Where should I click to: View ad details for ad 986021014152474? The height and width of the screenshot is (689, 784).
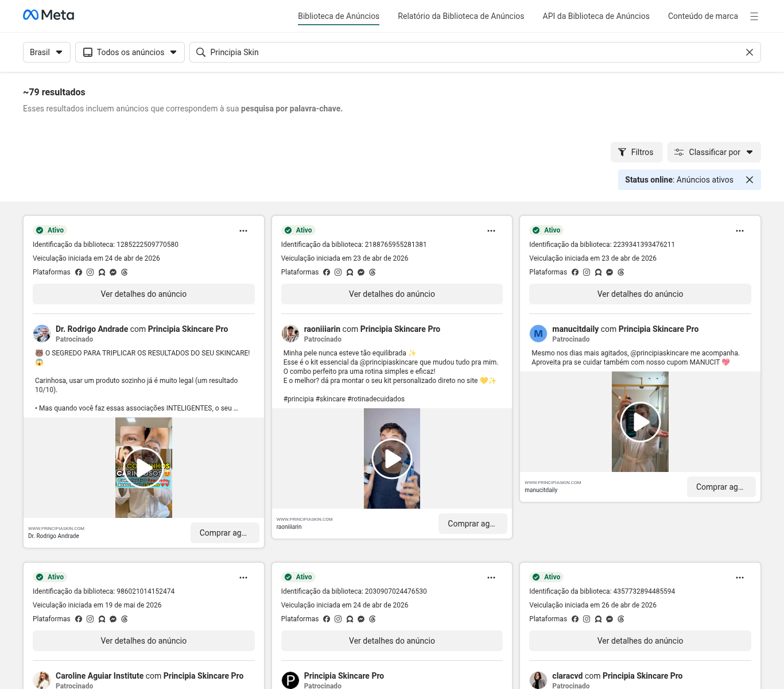143,641
